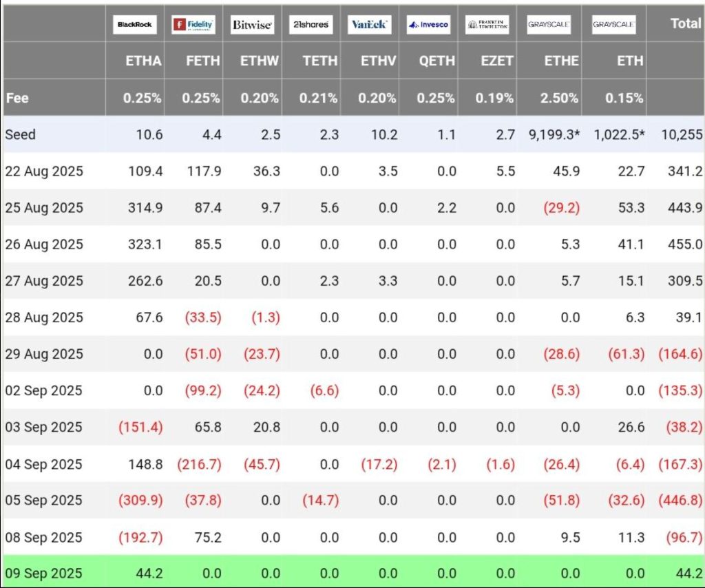
Task: Click the 9,199.3* seed value
Action: pyautogui.click(x=554, y=134)
